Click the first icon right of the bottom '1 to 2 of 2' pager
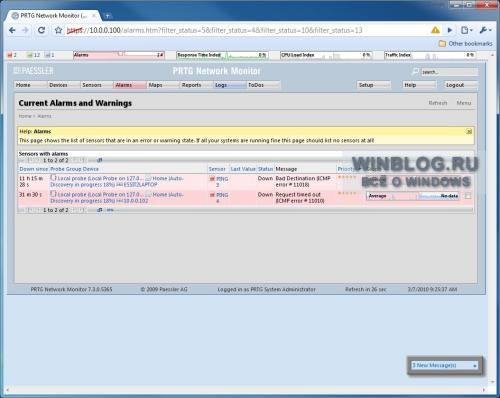The image size is (500, 398). [x=99, y=210]
